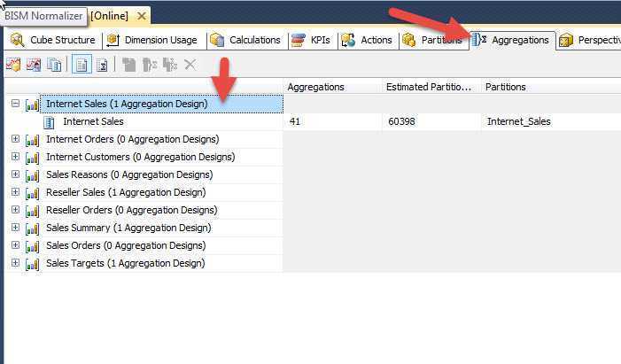The height and width of the screenshot is (364, 621).
Task: Click the greyed New Aggregation sigma icon
Action: coord(150,65)
